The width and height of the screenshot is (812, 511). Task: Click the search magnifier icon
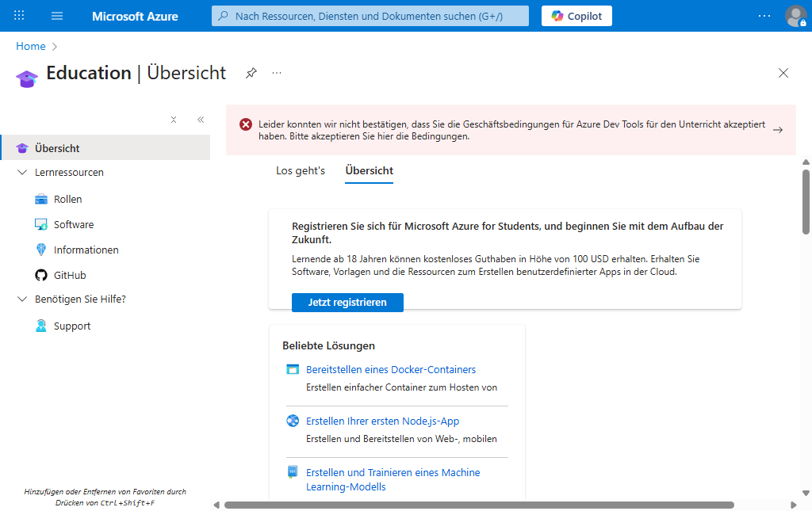[x=223, y=16]
